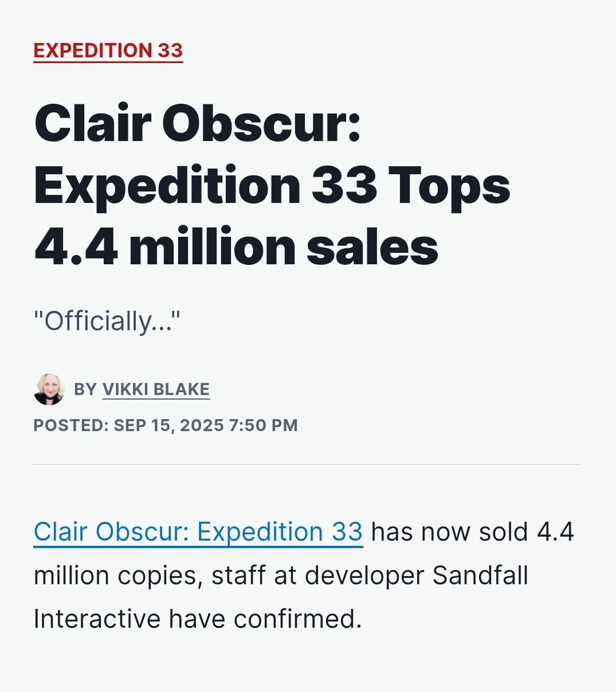Follow the blue Clair Obscur: Expedition 33 link
Screen dimensions: 616x692
[198, 532]
